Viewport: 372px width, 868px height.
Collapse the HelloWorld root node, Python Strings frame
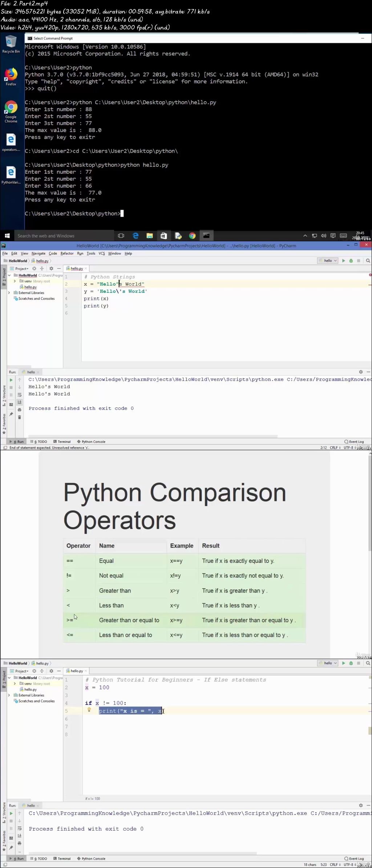pos(9,275)
